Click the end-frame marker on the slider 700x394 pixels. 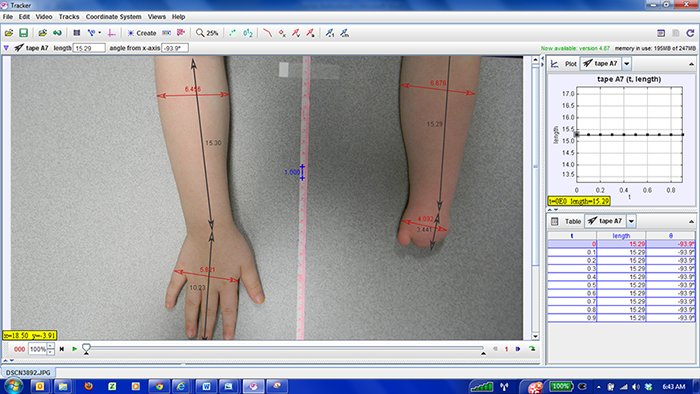click(x=483, y=353)
